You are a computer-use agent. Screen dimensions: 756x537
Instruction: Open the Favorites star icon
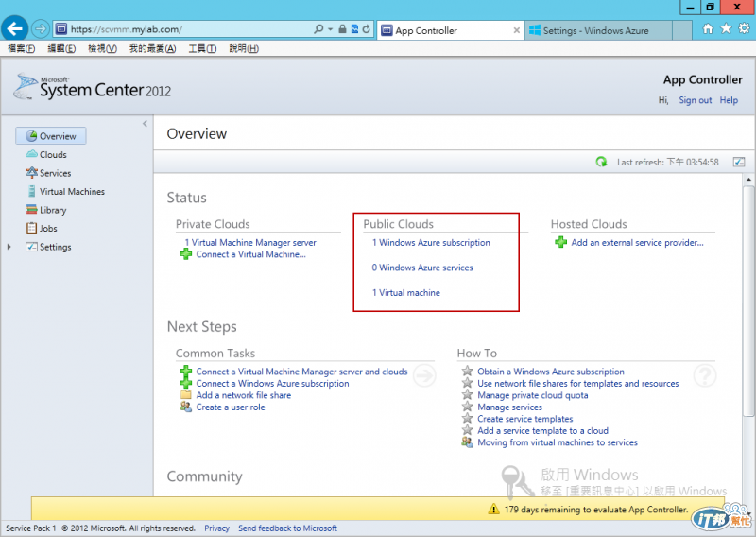coord(726,29)
